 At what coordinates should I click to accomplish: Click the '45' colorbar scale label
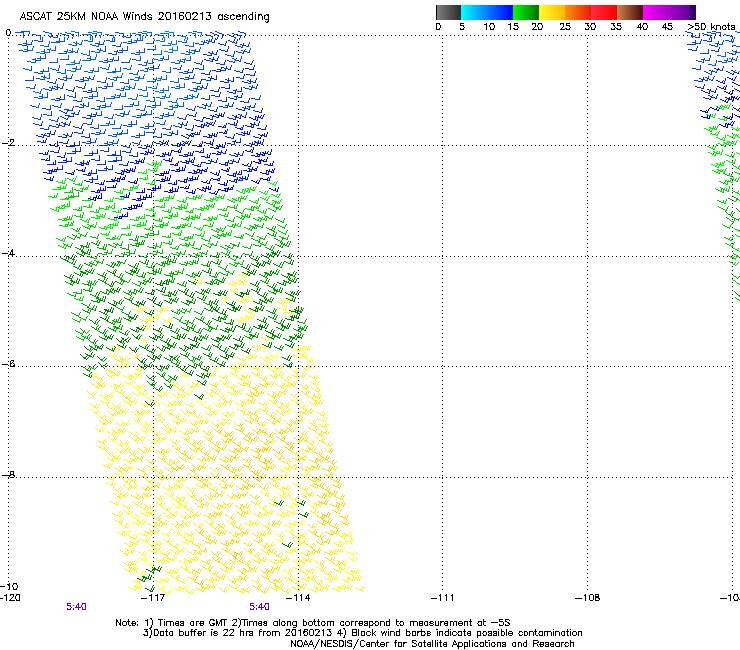pyautogui.click(x=667, y=27)
